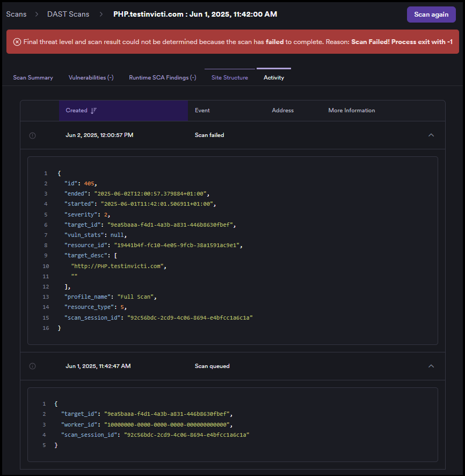Click the "target_desc" JSON key
This screenshot has height=476, width=465.
86,256
